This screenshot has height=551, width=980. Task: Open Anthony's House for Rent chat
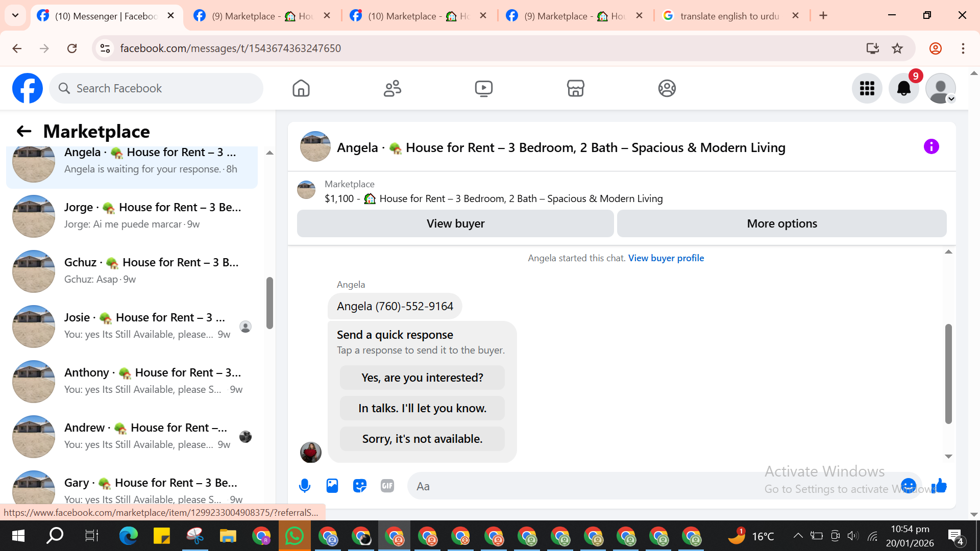click(x=132, y=382)
